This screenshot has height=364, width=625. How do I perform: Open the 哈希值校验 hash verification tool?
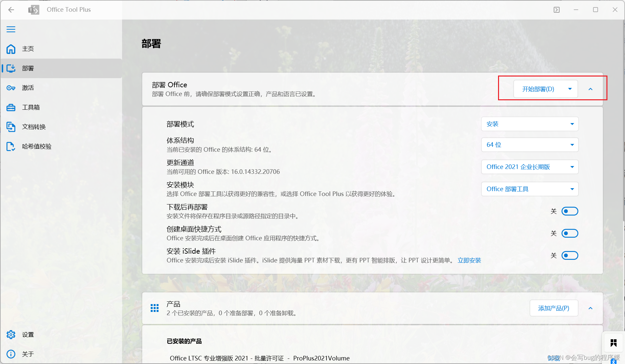coord(36,146)
